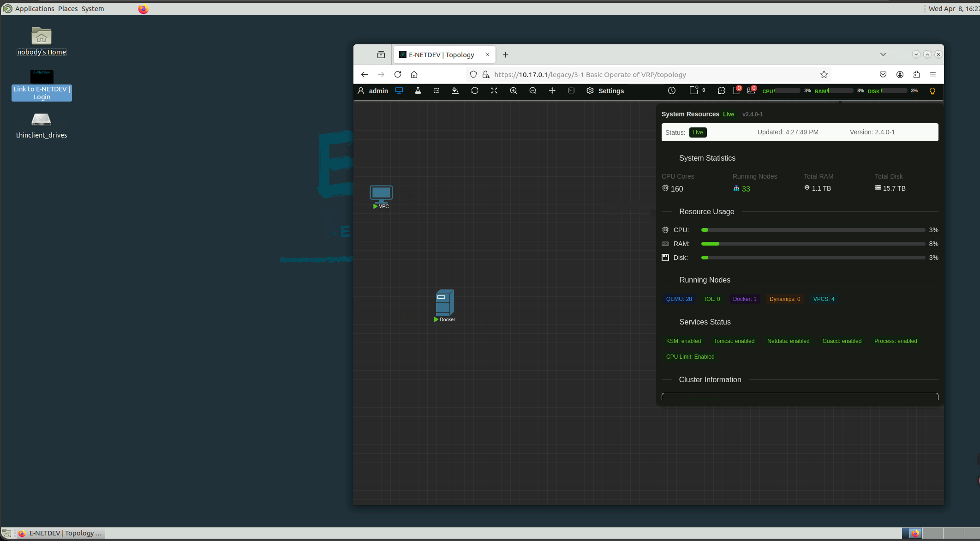Click the KSM: enabled status
Viewport: 980px width, 541px height.
coord(683,341)
